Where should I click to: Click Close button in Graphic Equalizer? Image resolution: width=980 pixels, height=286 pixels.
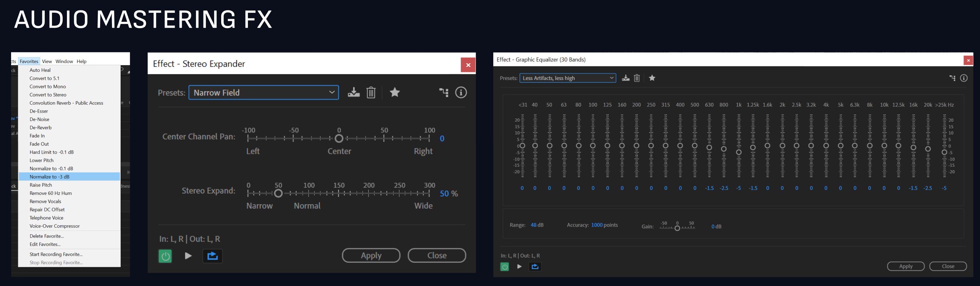pyautogui.click(x=948, y=266)
